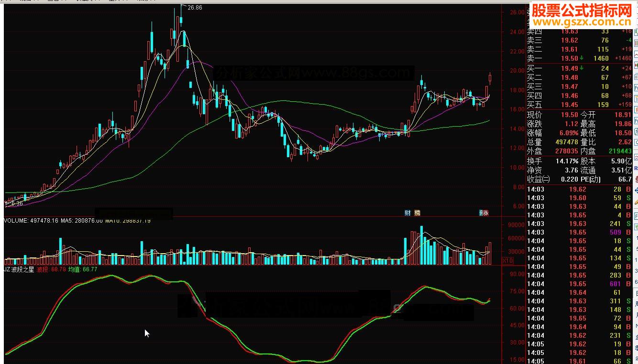Select the 卖一 19.50 ask row
The height and width of the screenshot is (364, 638).
tap(579, 58)
